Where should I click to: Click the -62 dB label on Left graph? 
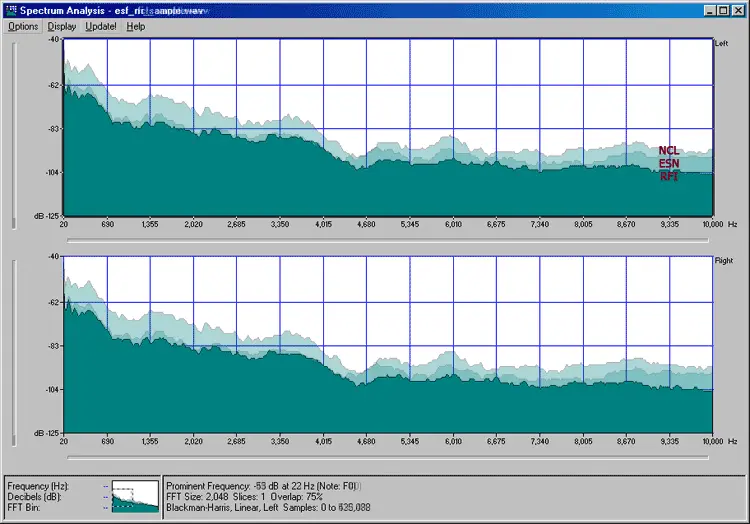(x=54, y=85)
